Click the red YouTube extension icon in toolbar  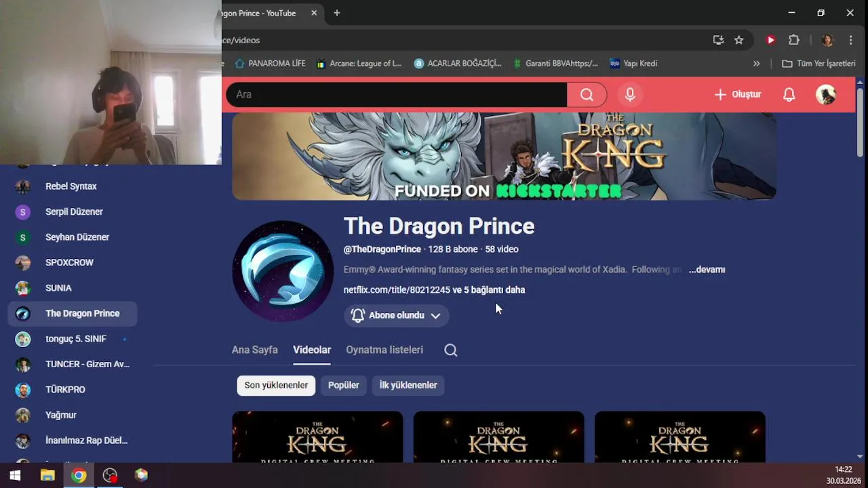(770, 40)
